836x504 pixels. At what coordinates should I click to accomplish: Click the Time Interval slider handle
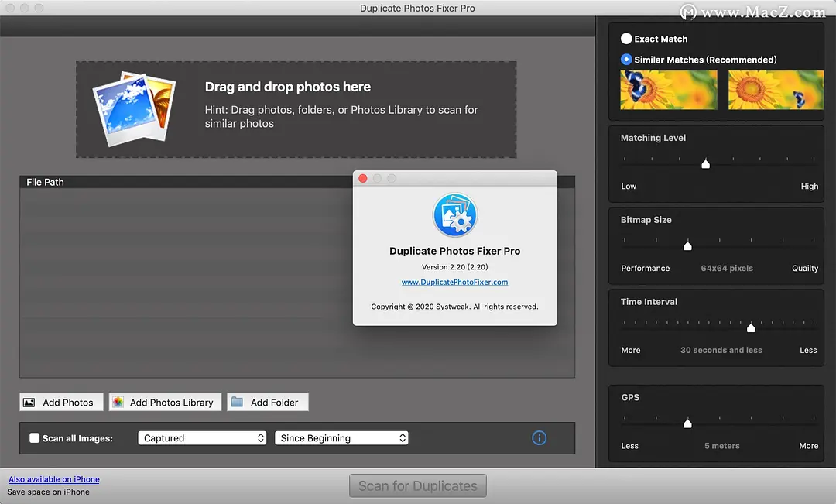751,327
